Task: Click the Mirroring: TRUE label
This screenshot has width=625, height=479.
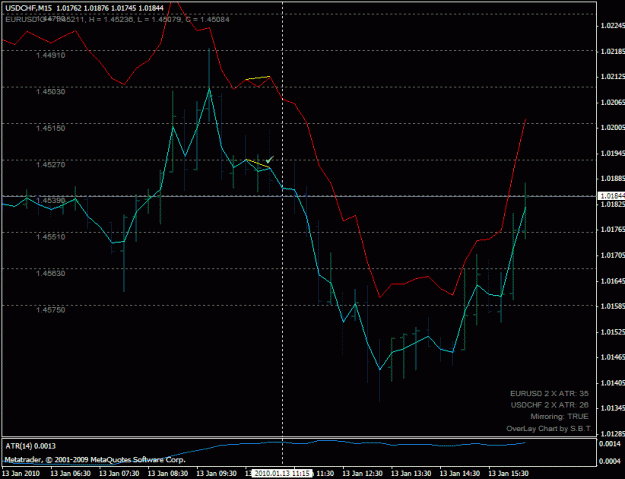Action: 559,416
